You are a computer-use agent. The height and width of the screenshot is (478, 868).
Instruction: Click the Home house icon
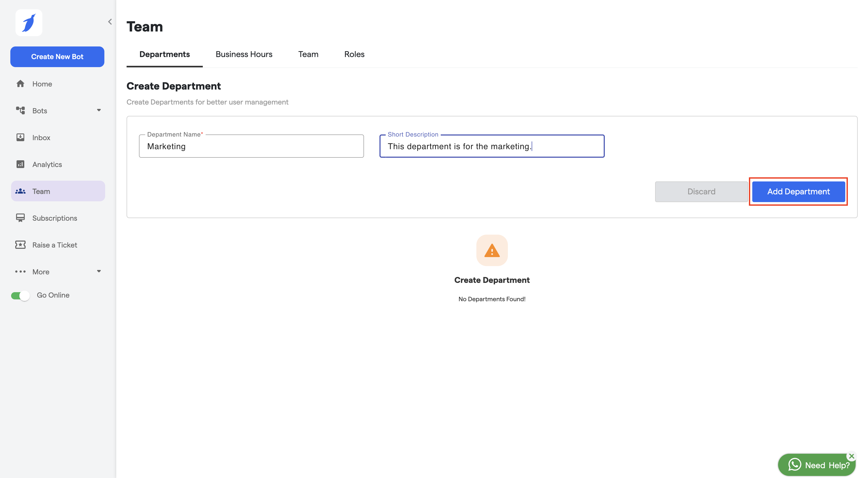pyautogui.click(x=20, y=83)
